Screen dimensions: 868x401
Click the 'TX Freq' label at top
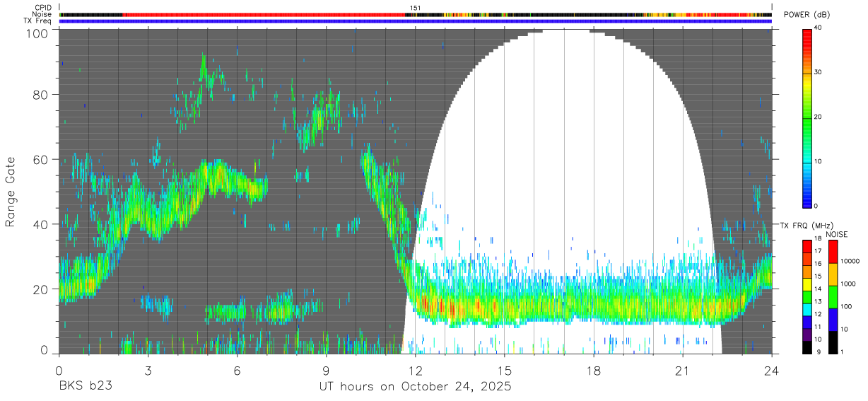(x=39, y=21)
